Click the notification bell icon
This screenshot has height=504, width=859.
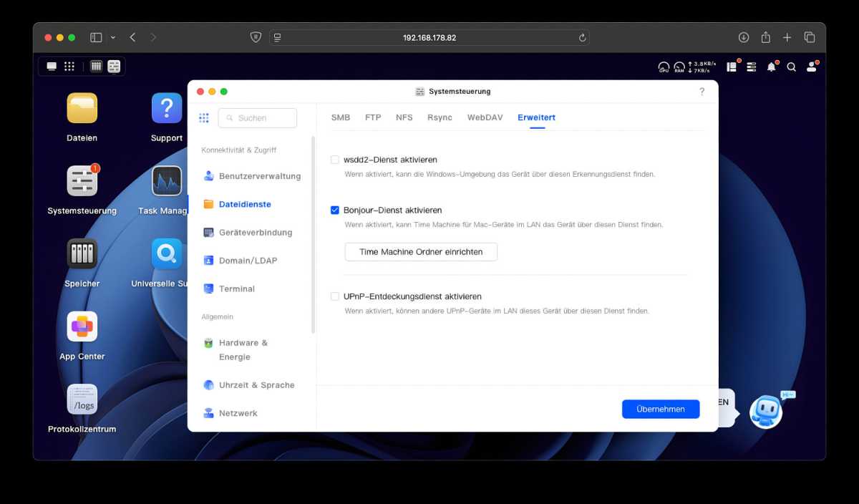[x=771, y=67]
